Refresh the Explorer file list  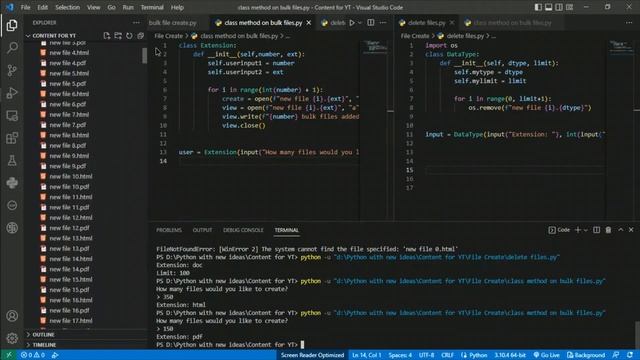pos(129,36)
